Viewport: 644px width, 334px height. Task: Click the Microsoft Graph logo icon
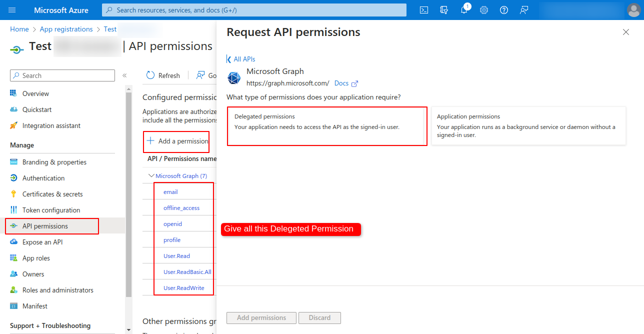tap(234, 77)
